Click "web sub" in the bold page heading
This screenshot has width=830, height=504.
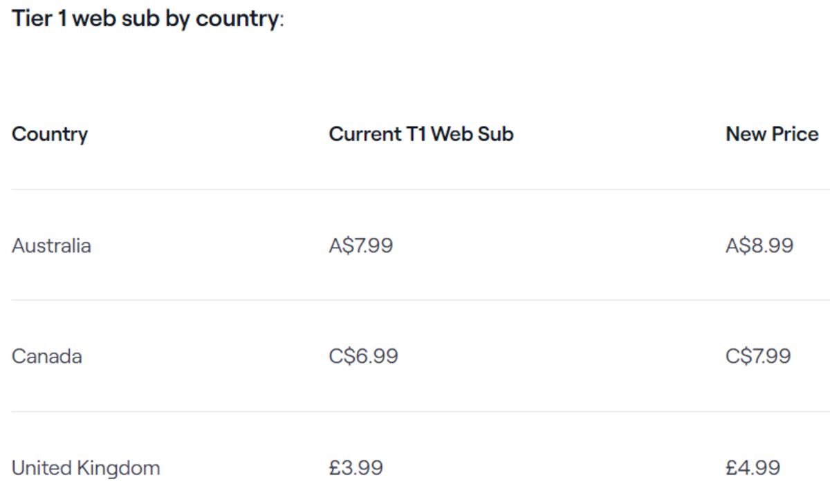click(116, 19)
